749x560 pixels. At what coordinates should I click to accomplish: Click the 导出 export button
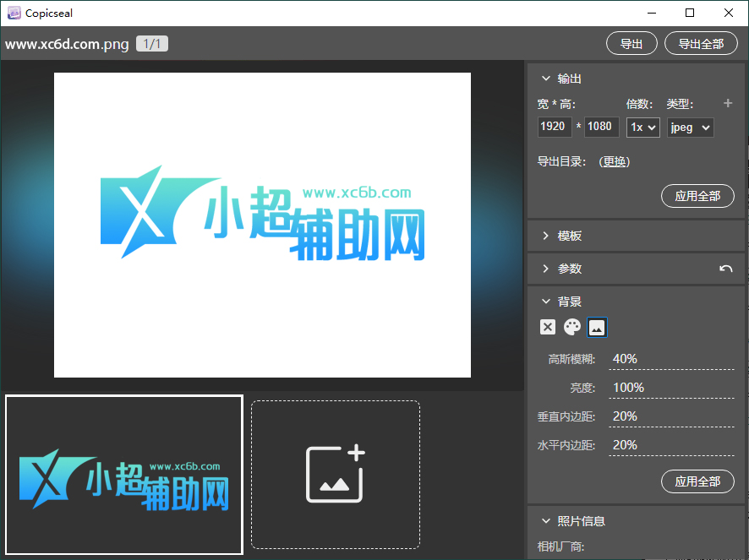pyautogui.click(x=631, y=43)
